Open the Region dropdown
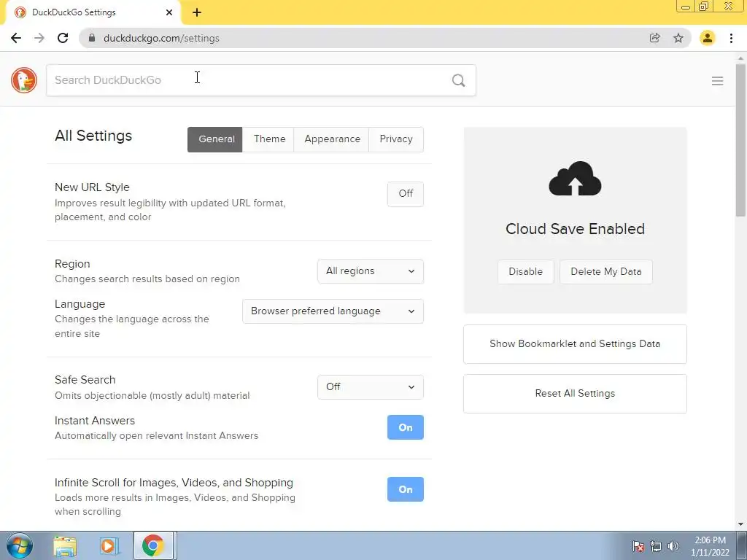 (370, 271)
